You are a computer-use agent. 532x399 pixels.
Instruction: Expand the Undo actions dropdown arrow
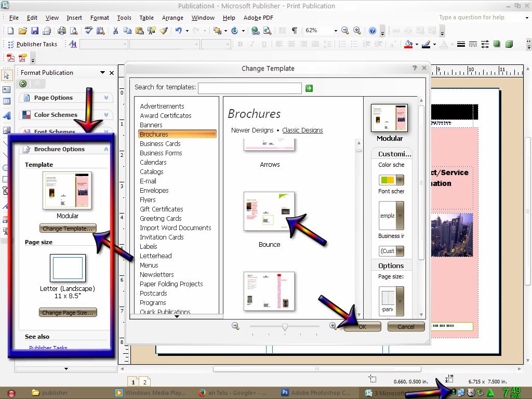[x=187, y=30]
